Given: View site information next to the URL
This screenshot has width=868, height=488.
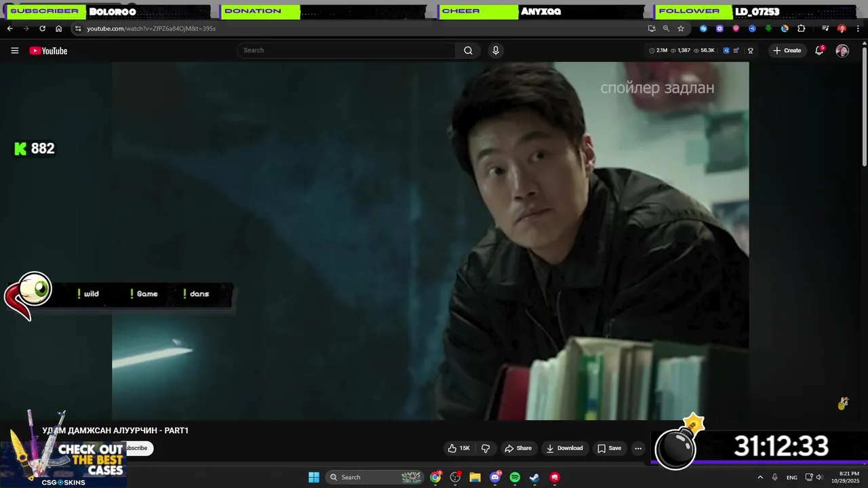Looking at the screenshot, I should click(78, 28).
